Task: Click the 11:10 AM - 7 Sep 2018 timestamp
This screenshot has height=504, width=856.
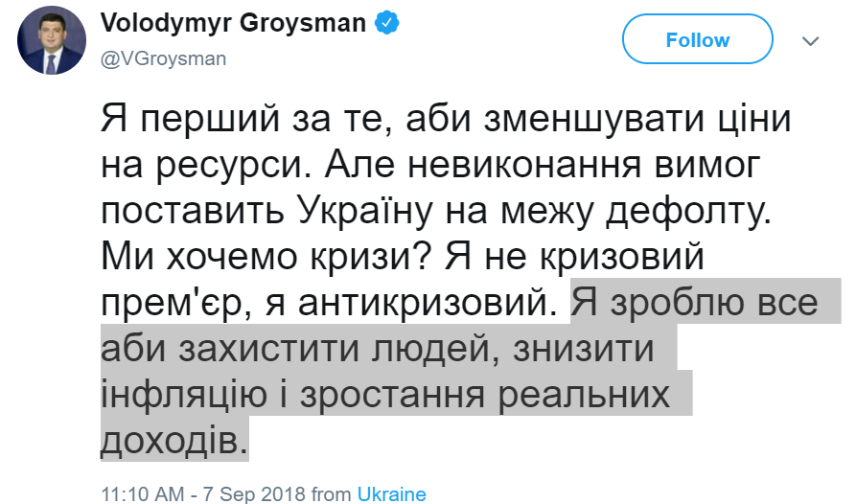Action: coord(205,494)
